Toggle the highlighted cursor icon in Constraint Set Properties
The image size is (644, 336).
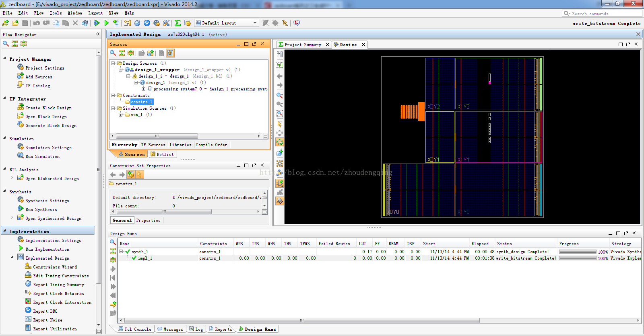point(139,174)
